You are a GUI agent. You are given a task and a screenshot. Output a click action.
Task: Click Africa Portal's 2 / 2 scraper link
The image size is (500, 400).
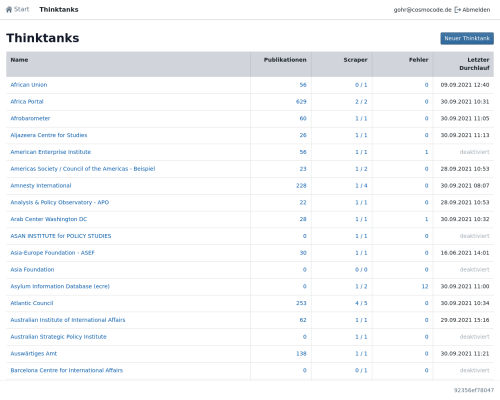click(x=361, y=101)
